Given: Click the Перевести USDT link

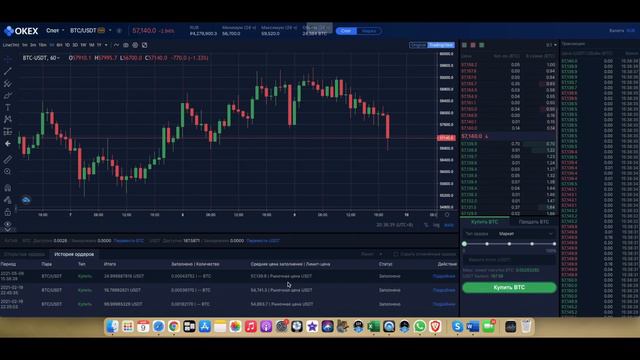Looking at the screenshot, I should point(263,241).
